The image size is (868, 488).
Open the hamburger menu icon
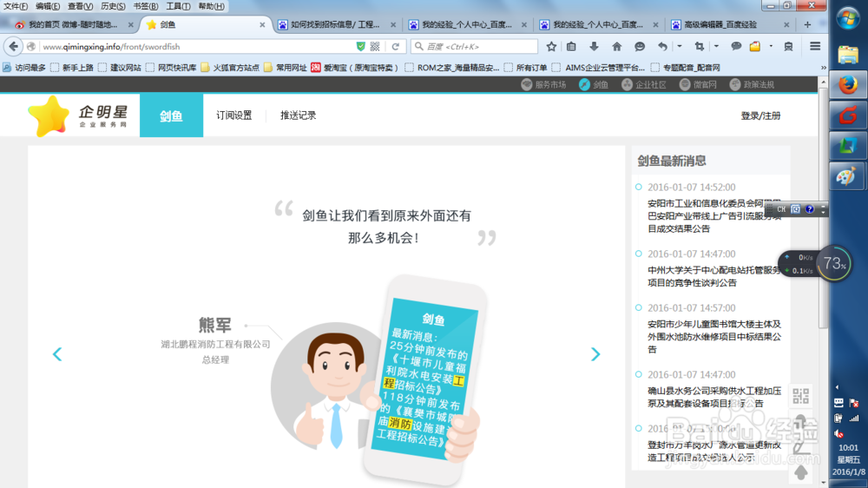pyautogui.click(x=815, y=47)
